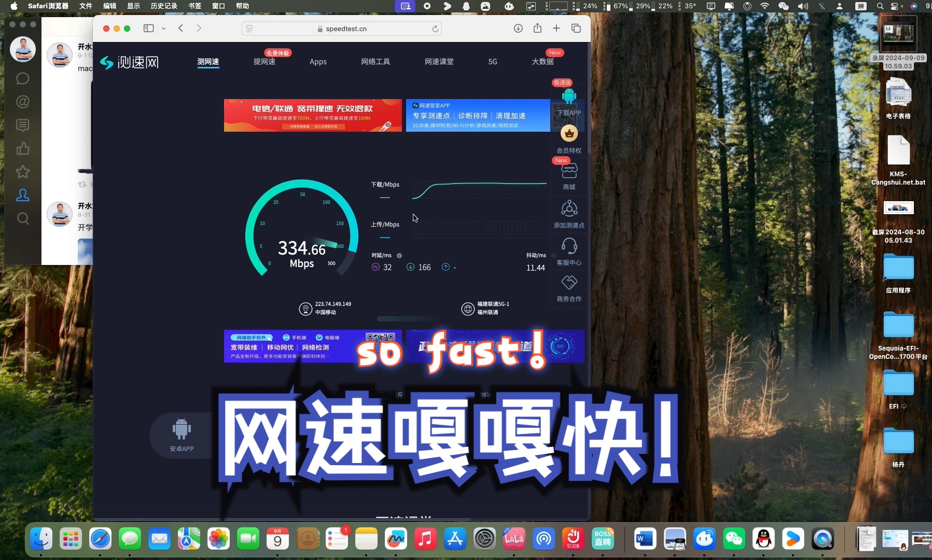
Task: Open the 历史记录 menu
Action: coord(164,6)
